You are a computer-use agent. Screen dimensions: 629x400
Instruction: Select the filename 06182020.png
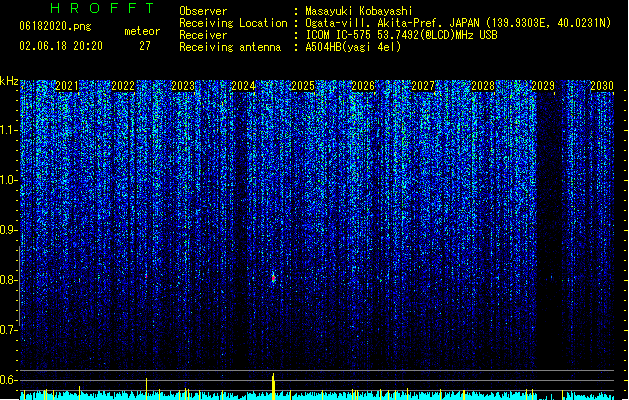pos(55,26)
